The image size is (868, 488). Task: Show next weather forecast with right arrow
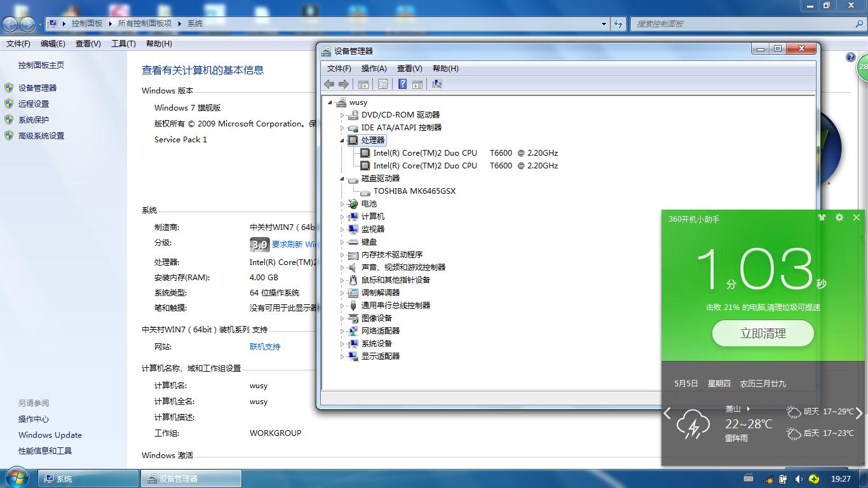(859, 414)
